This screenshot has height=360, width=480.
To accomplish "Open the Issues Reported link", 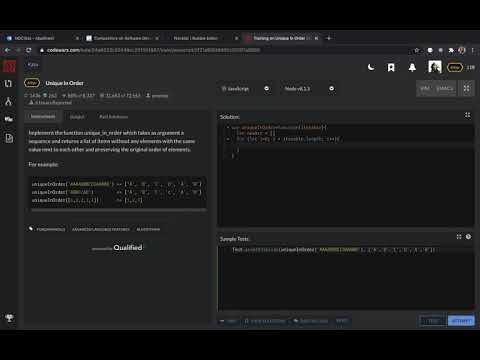I will click(x=51, y=103).
